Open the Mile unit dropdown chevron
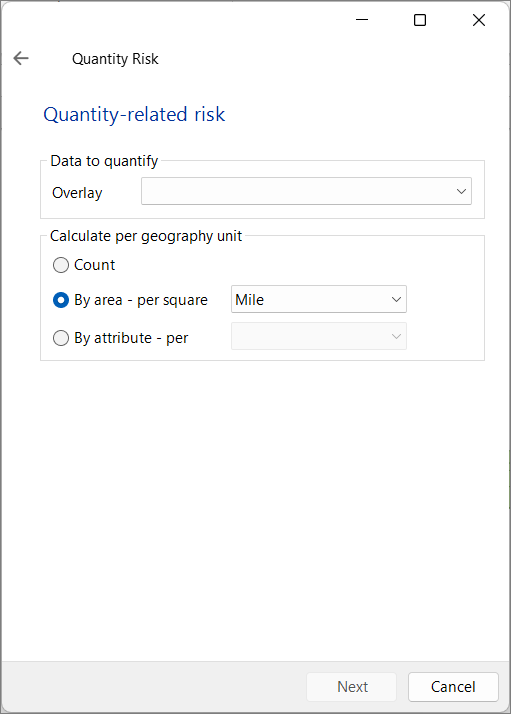 (x=396, y=299)
